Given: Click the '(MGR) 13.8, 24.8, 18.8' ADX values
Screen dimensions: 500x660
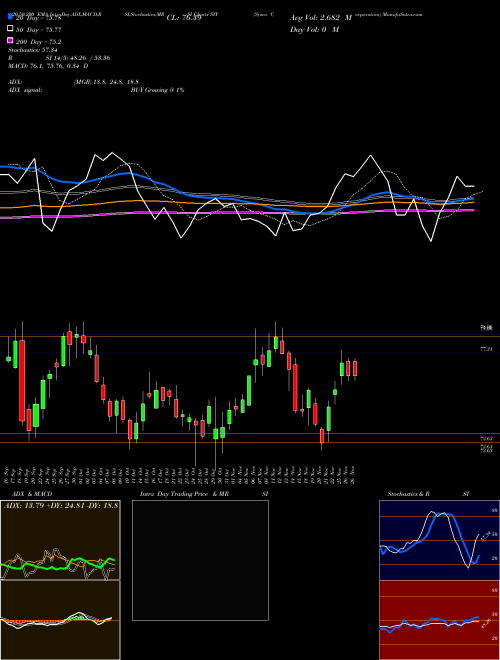Looking at the screenshot, I should (x=106, y=82).
